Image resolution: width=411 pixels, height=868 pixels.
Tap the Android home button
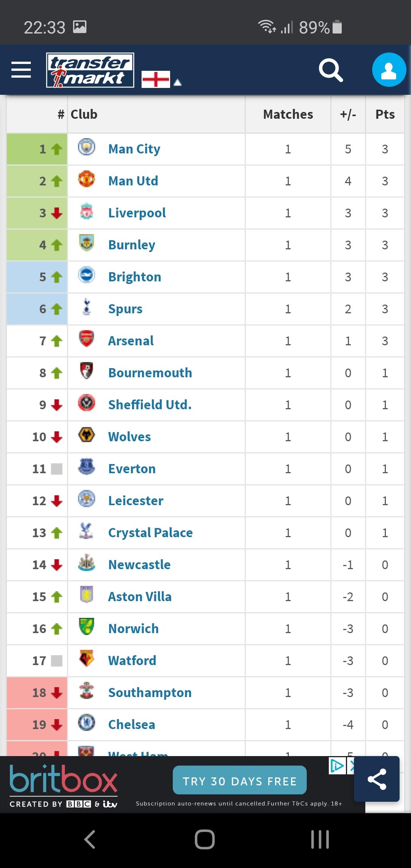(205, 839)
